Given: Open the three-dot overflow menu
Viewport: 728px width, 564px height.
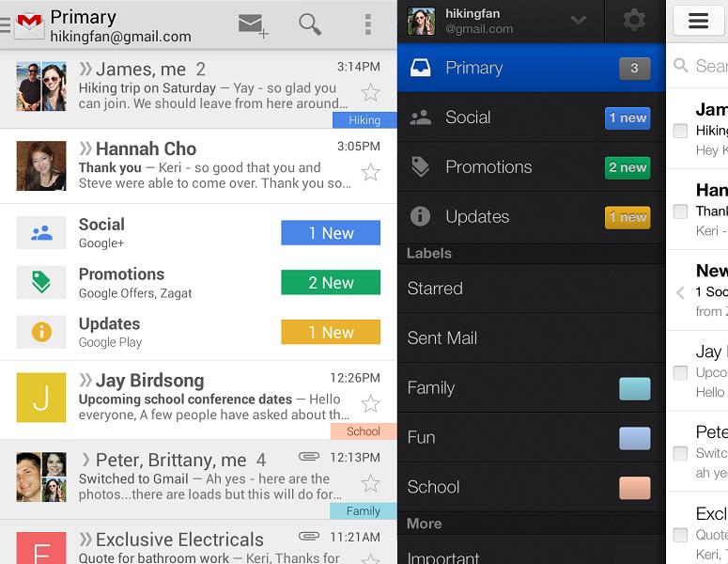Looking at the screenshot, I should click(367, 24).
